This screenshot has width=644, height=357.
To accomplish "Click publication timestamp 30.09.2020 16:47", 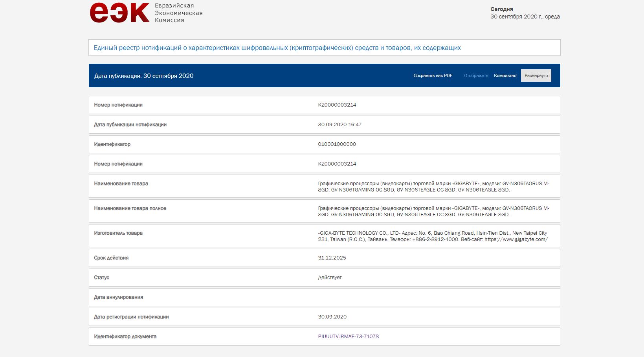I will [339, 125].
